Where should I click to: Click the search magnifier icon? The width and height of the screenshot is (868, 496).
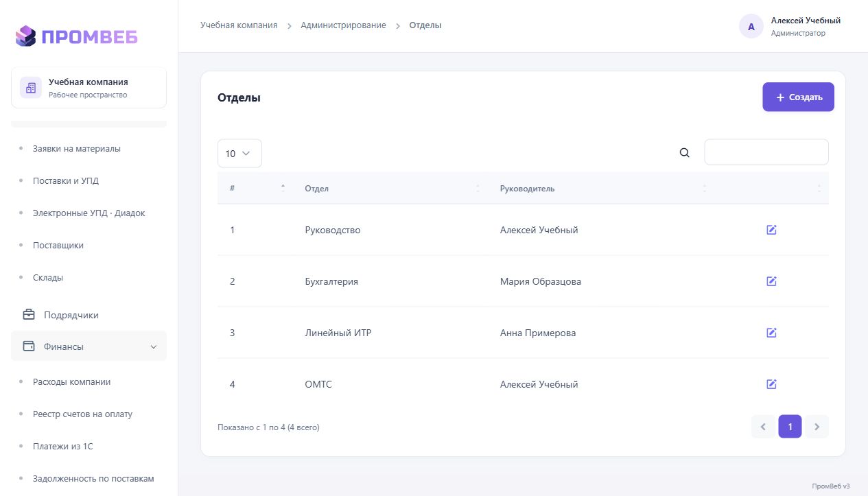(684, 153)
